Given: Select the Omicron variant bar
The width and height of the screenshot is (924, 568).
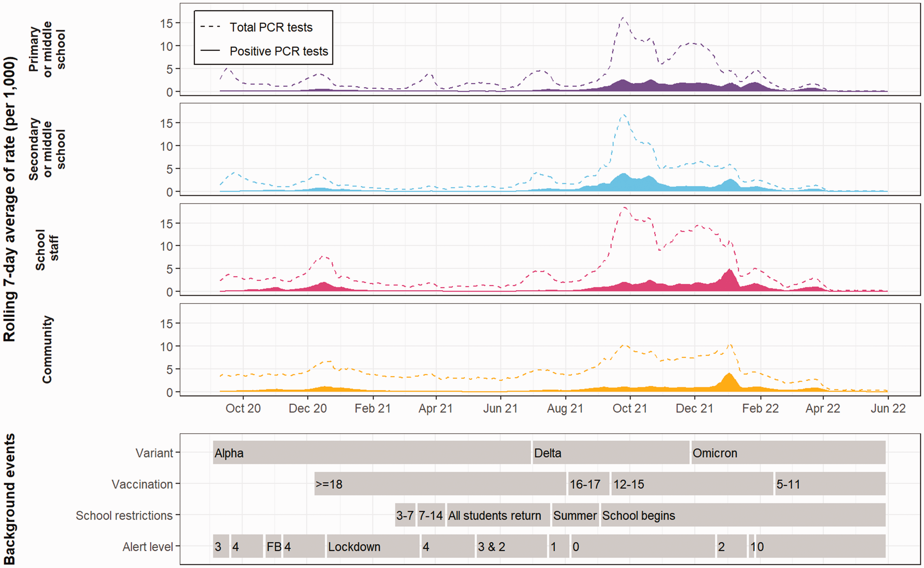Looking at the screenshot, I should (789, 453).
